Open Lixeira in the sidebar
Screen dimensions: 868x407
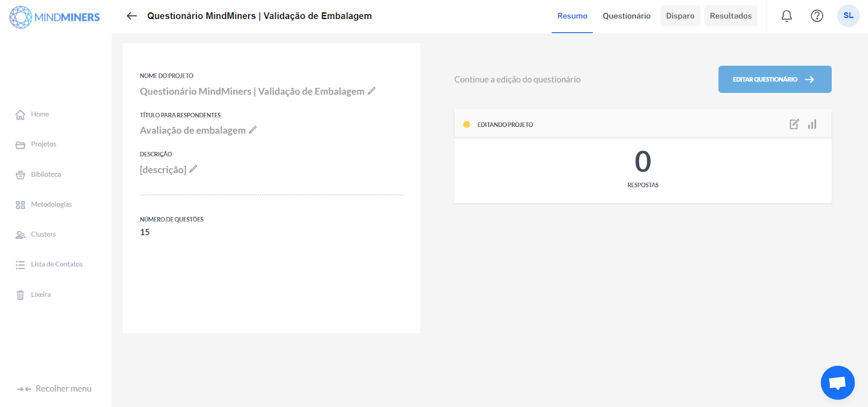click(x=41, y=295)
